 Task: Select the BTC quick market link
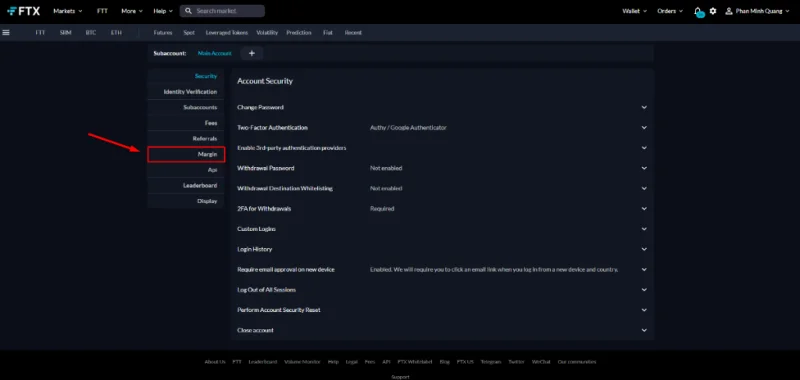[91, 32]
